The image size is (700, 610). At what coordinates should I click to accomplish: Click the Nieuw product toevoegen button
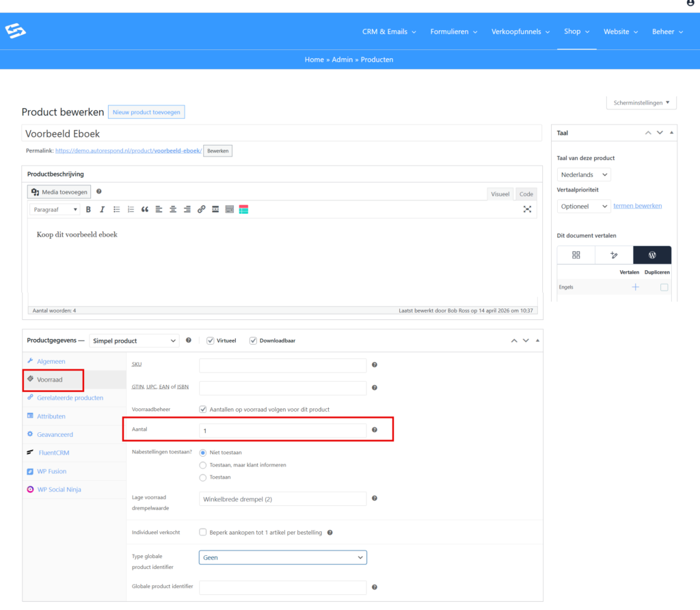146,112
